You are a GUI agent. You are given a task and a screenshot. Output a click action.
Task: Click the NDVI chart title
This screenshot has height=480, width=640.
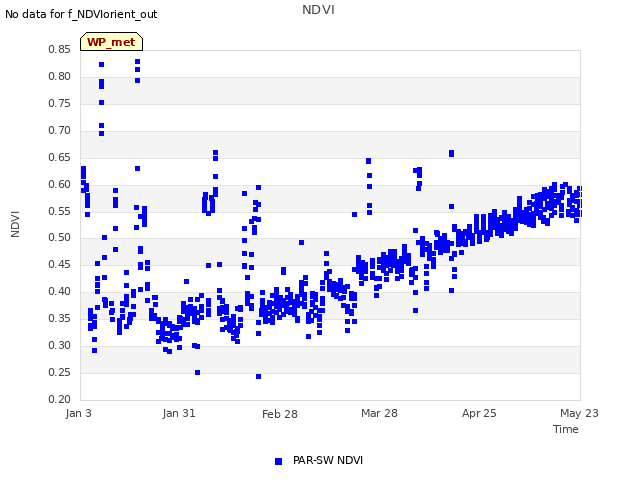[318, 9]
